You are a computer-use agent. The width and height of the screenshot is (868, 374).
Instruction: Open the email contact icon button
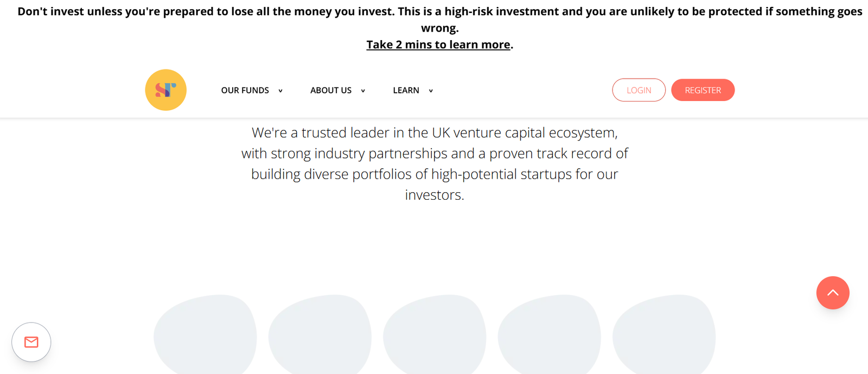click(31, 342)
